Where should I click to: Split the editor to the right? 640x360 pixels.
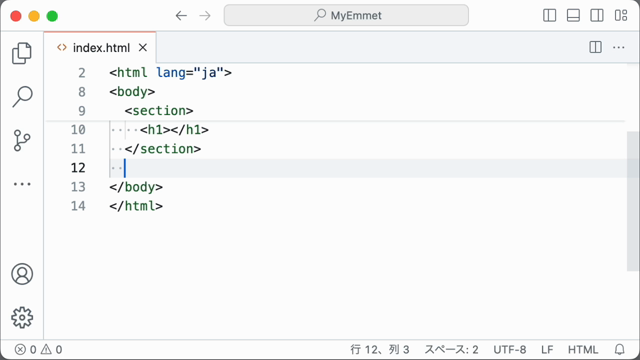click(596, 47)
